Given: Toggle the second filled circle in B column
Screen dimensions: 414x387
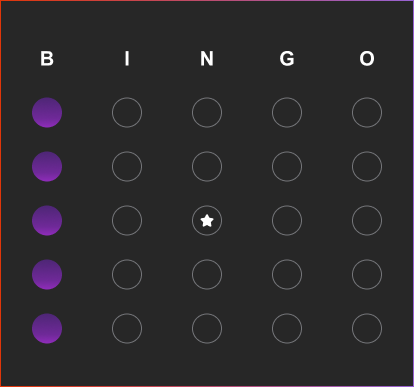Looking at the screenshot, I should click(x=47, y=167).
